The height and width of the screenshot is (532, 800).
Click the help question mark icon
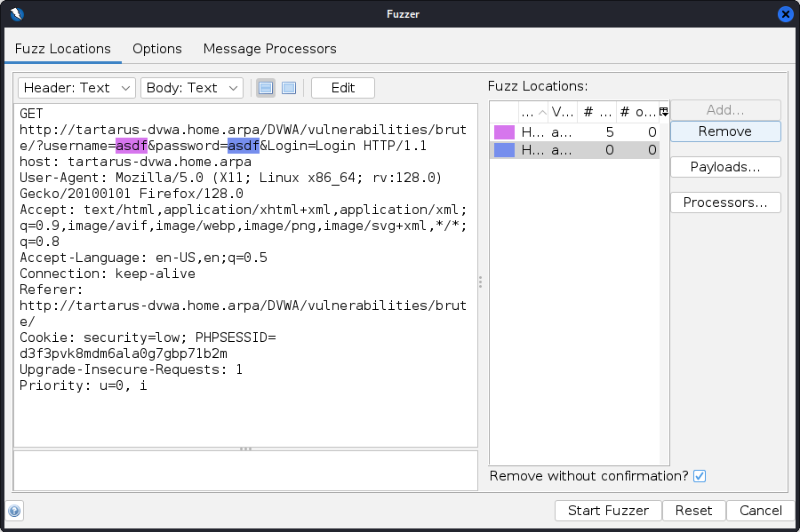(x=14, y=511)
